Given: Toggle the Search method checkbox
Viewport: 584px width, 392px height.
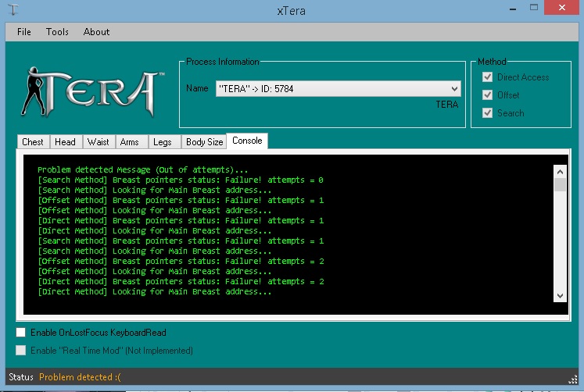Looking at the screenshot, I should (488, 113).
